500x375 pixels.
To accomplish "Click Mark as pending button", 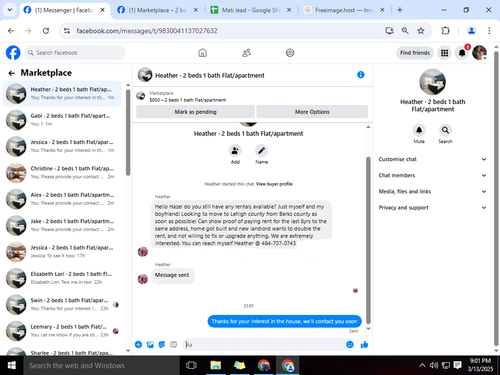I will coord(195,112).
